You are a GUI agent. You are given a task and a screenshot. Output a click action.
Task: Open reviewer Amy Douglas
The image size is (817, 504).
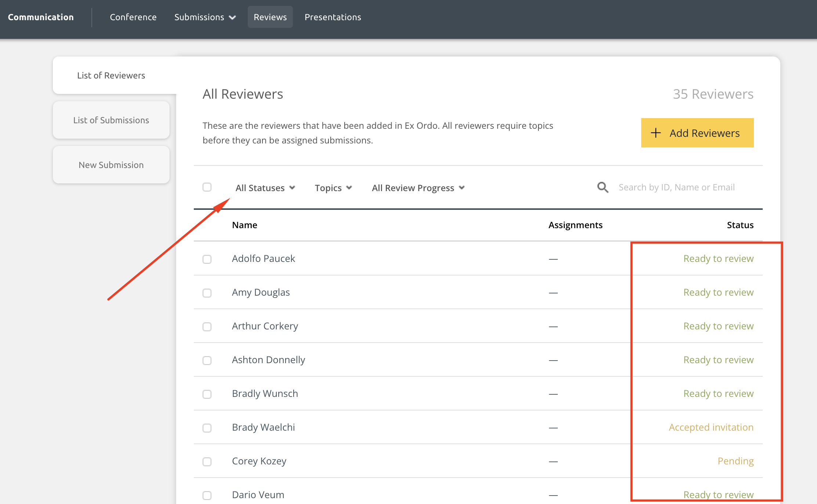[261, 292]
